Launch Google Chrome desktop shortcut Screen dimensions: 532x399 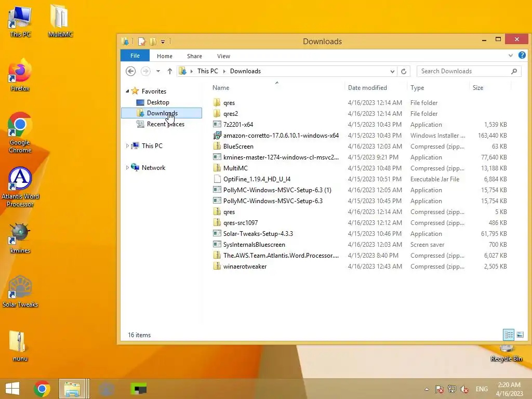pos(20,132)
